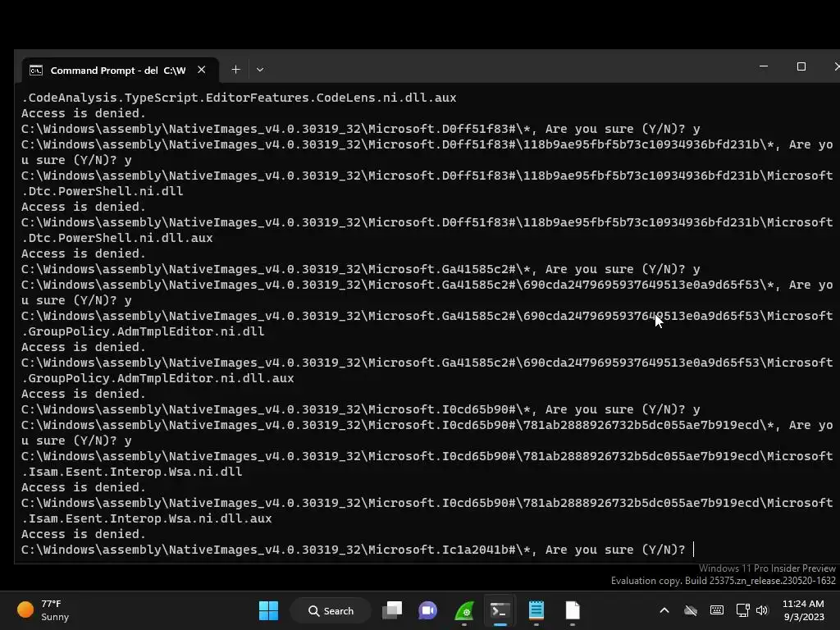Open a new terminal tab
Viewport: 840px width, 630px height.
[x=235, y=70]
